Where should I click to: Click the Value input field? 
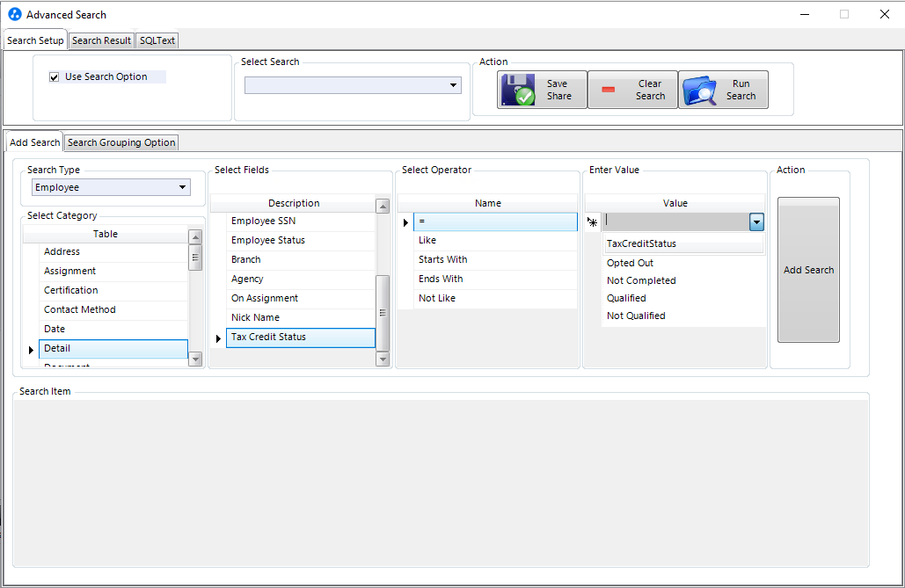click(x=675, y=221)
